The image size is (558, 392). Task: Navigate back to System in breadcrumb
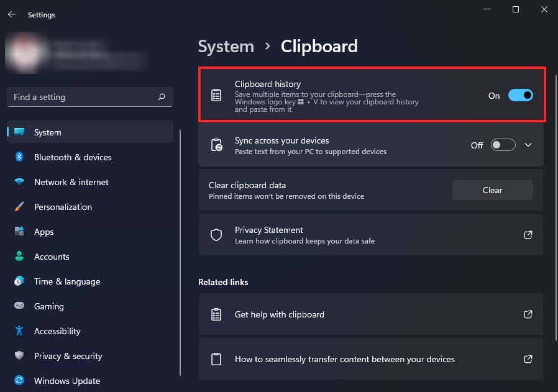point(226,46)
